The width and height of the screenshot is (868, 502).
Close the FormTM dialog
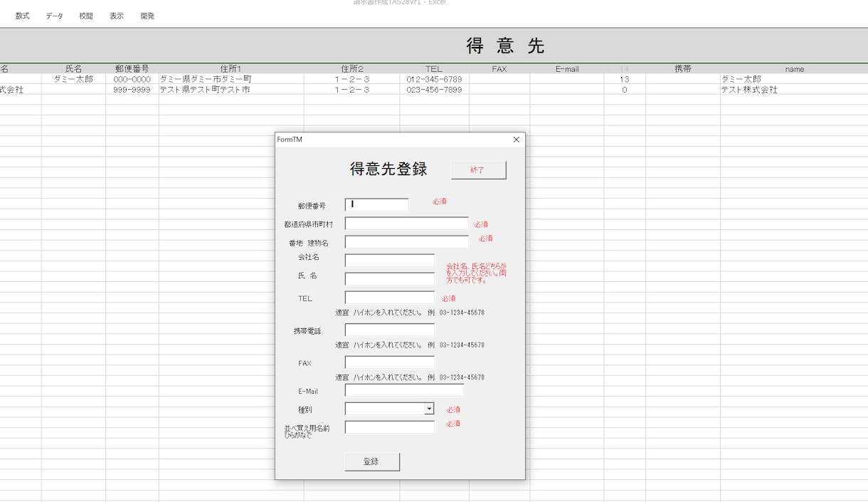click(517, 140)
